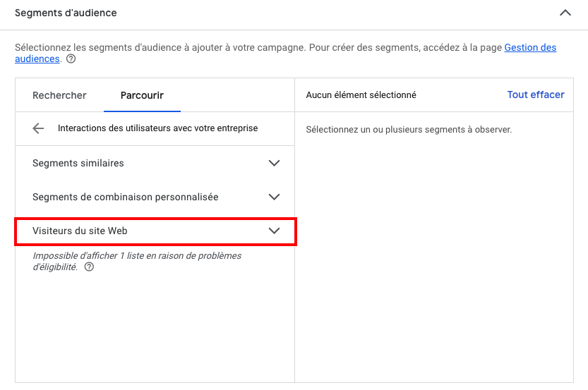Expand the Visiteurs du site Web chevron
The height and width of the screenshot is (390, 588).
click(275, 231)
